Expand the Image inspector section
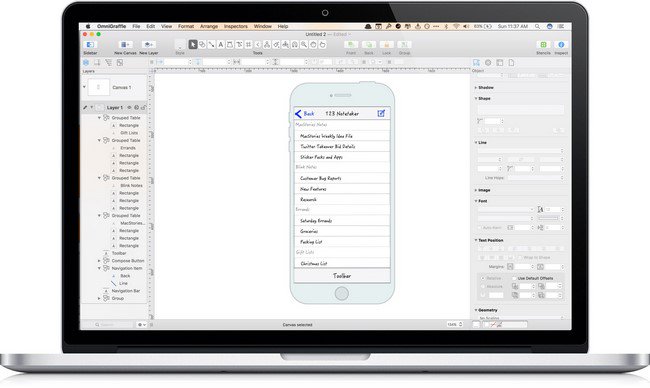 [x=475, y=190]
